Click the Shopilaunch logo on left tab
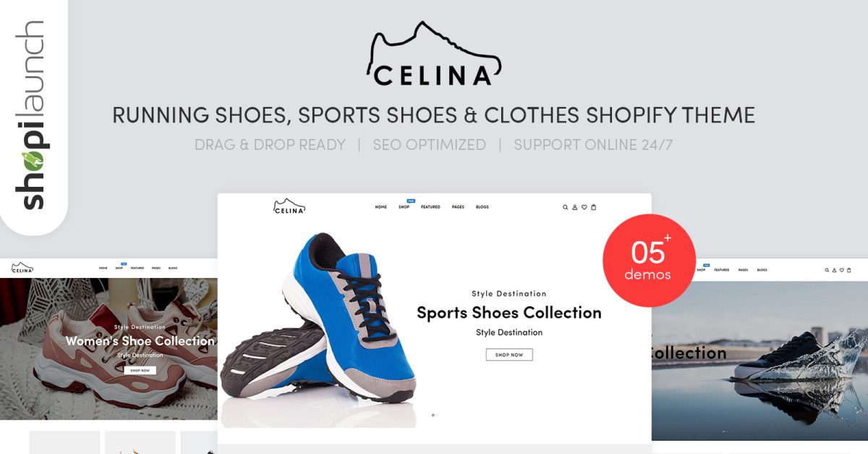 point(29,116)
